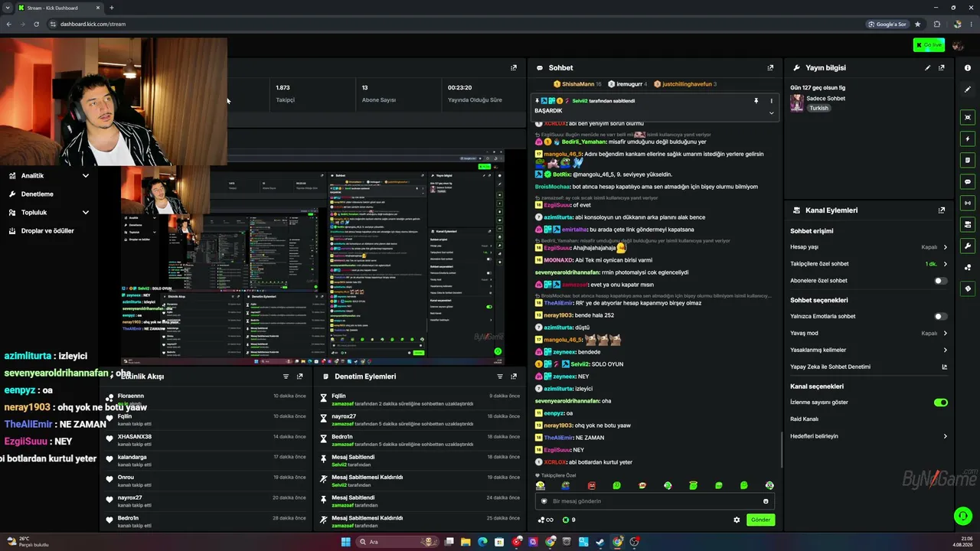Screen dimensions: 980x551
Task: Pop out the Kanal Eylemleri panel
Action: pyautogui.click(x=942, y=210)
